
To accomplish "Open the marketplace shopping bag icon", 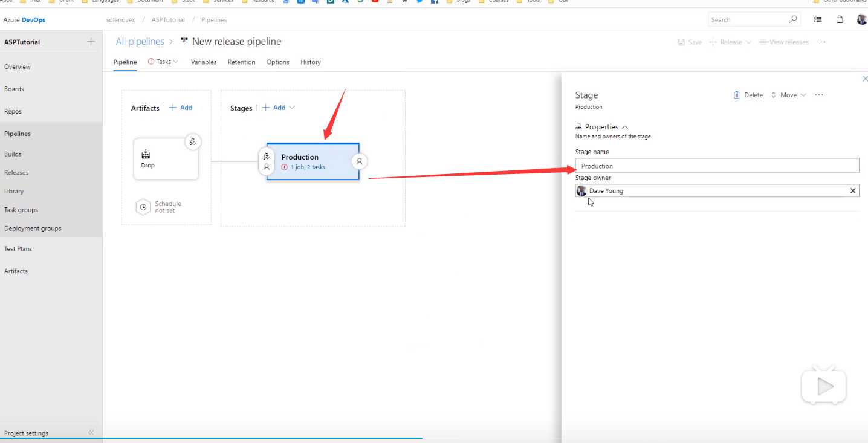I will pos(840,19).
